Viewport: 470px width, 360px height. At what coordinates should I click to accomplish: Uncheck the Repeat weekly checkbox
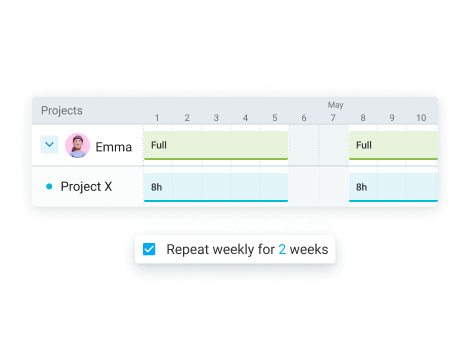[x=149, y=249]
